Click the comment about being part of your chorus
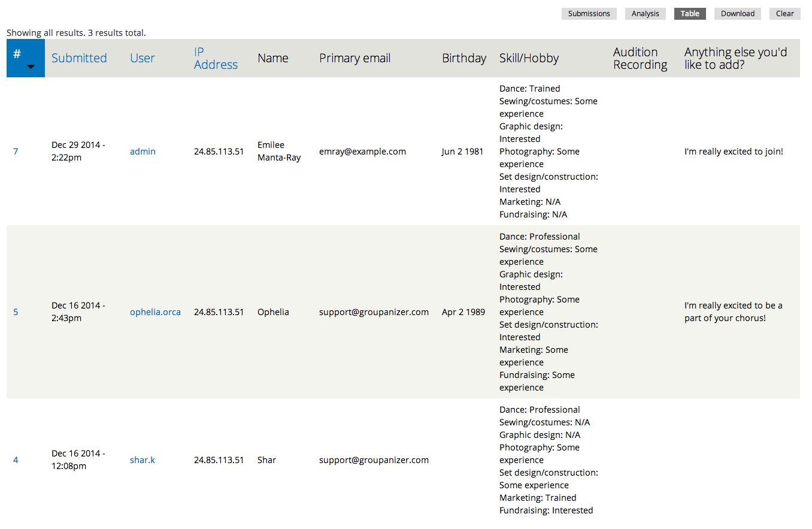812x529 pixels. tap(734, 312)
